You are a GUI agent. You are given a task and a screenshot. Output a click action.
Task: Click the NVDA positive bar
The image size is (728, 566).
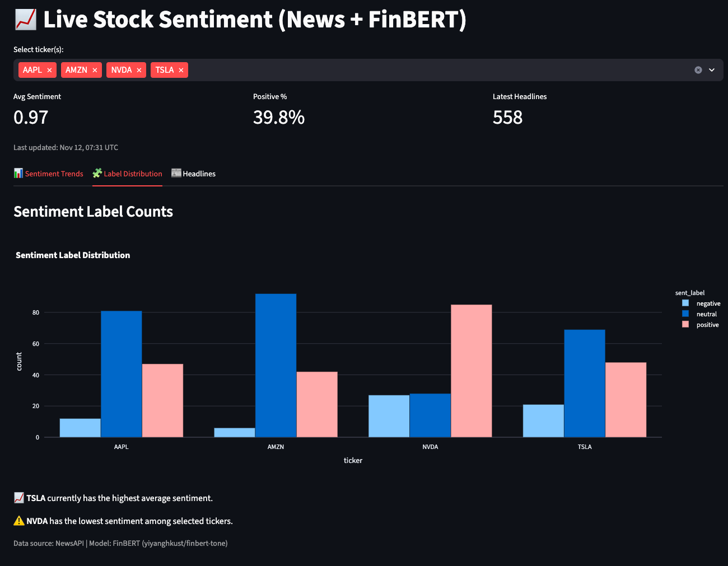click(471, 371)
